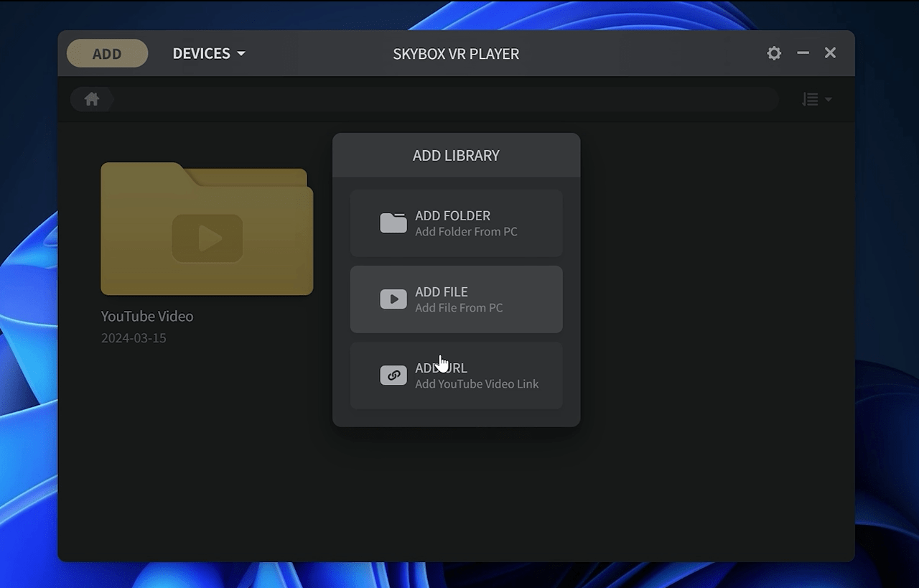
Task: Click the YouTube Video folder name label
Action: (x=147, y=316)
